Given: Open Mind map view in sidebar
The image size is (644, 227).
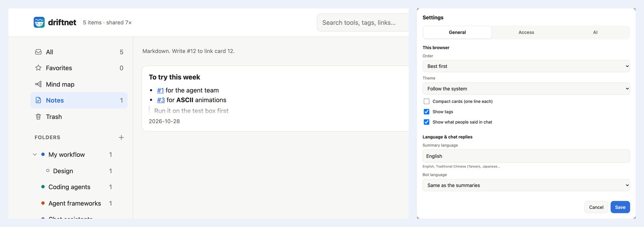Looking at the screenshot, I should (x=79, y=84).
